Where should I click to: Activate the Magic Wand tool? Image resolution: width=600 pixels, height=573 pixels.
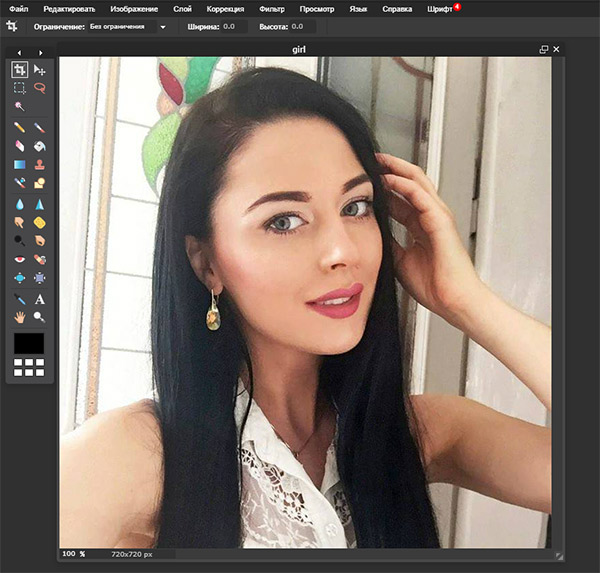(x=20, y=106)
